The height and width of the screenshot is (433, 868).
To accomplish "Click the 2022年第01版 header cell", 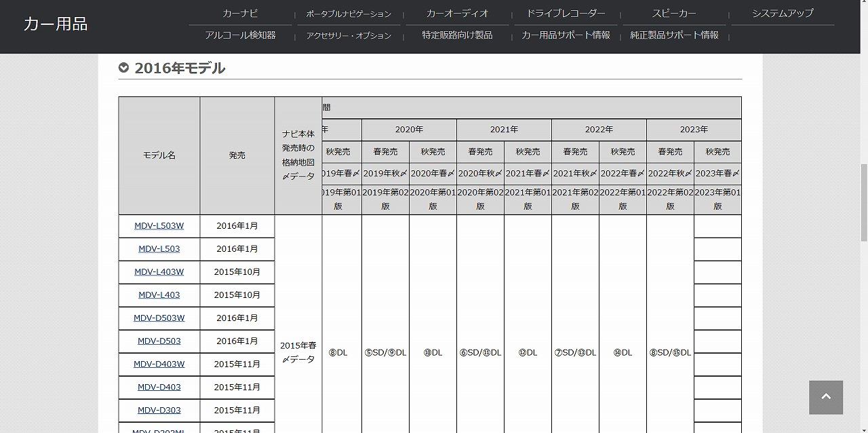I will [x=623, y=200].
